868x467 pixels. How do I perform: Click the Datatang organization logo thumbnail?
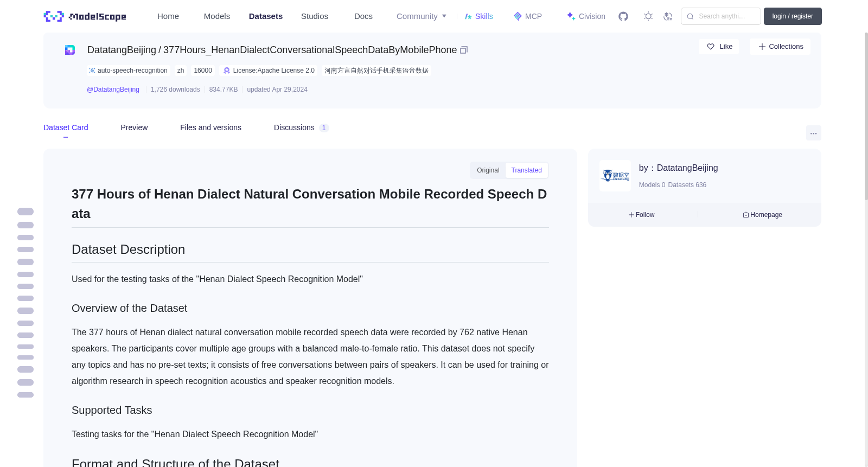coord(615,176)
